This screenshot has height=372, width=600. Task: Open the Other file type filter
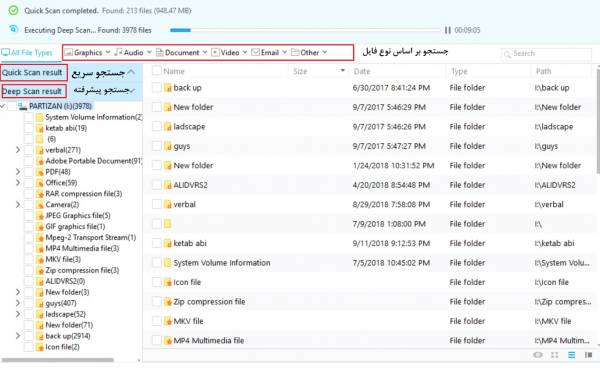(x=309, y=52)
